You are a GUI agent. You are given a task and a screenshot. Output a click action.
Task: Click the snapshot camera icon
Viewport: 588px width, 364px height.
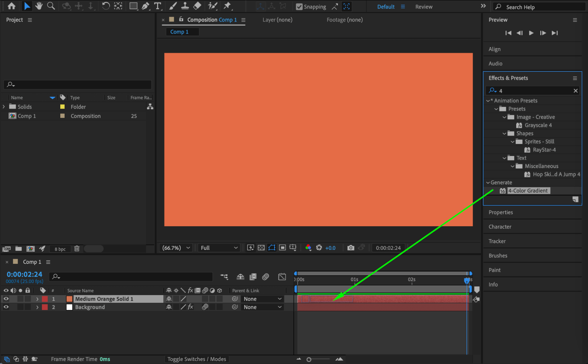pyautogui.click(x=351, y=248)
